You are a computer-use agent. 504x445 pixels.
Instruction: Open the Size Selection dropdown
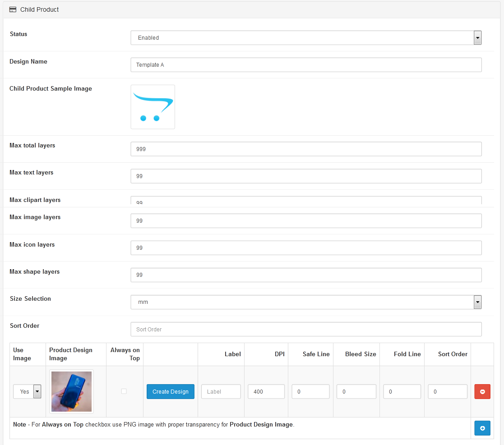(x=306, y=302)
